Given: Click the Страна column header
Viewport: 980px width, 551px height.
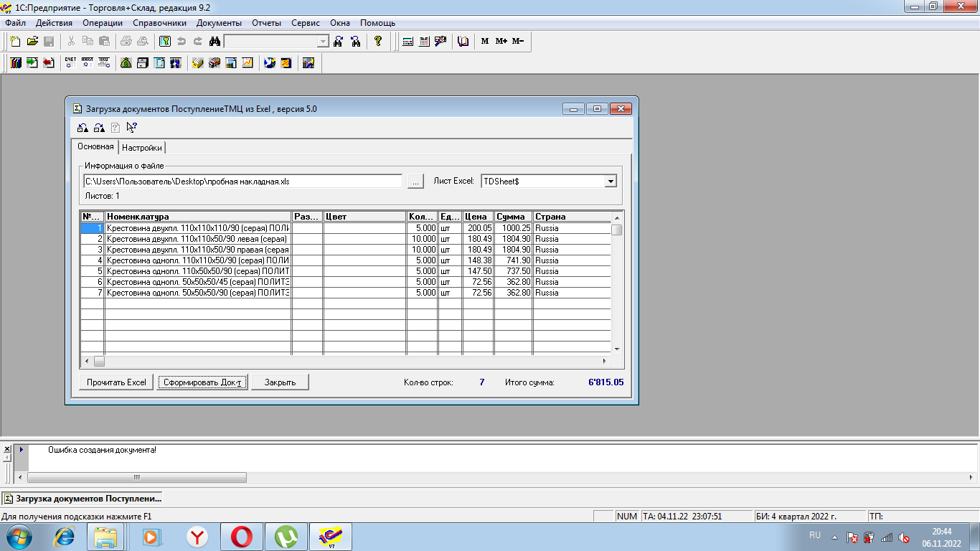Looking at the screenshot, I should (x=572, y=216).
